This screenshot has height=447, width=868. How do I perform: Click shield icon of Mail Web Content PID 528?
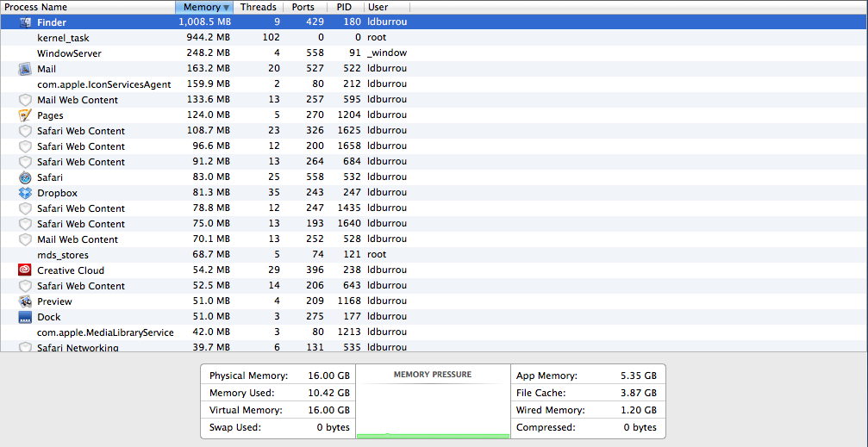26,239
